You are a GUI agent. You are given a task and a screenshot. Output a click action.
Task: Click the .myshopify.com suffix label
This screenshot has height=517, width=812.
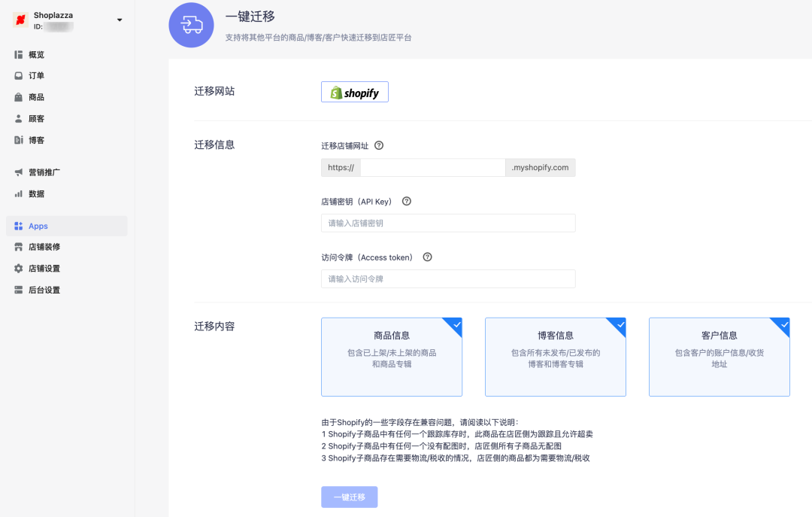click(x=540, y=168)
